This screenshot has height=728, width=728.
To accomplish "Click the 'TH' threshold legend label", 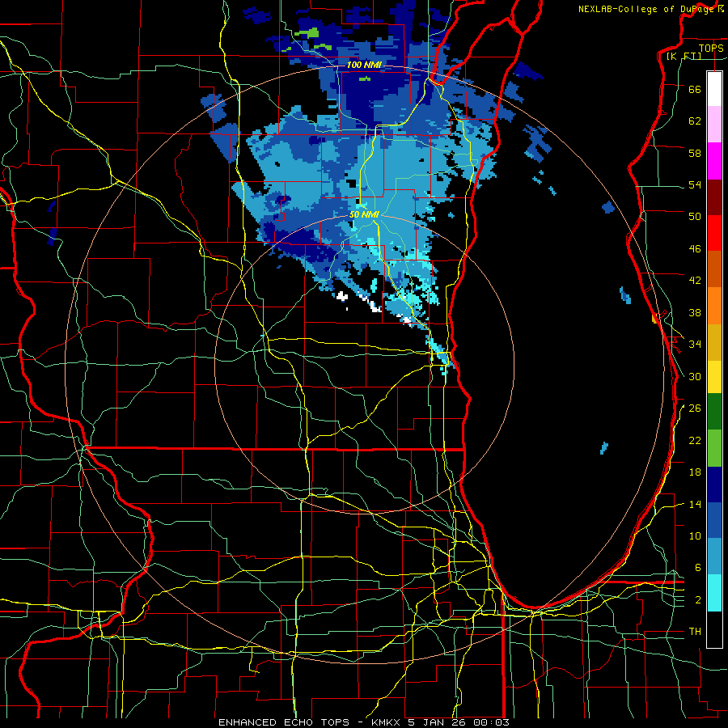I will point(695,632).
